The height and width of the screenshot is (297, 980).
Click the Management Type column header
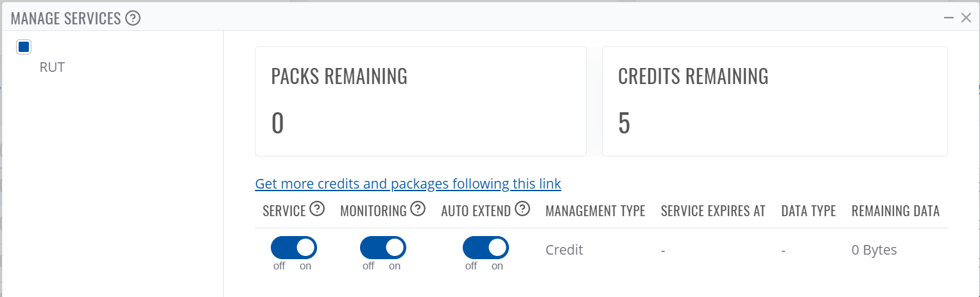point(596,211)
